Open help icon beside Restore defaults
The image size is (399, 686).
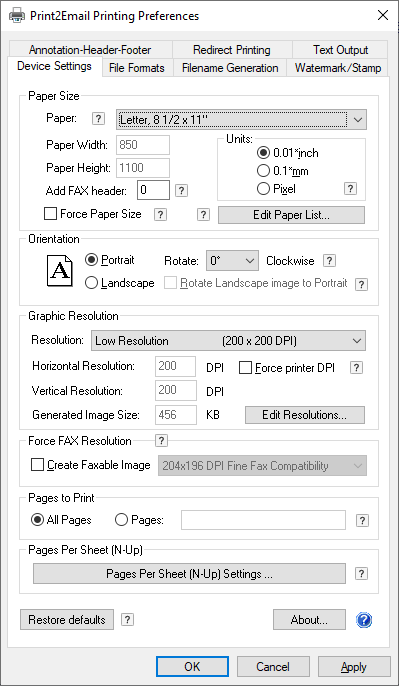click(127, 620)
